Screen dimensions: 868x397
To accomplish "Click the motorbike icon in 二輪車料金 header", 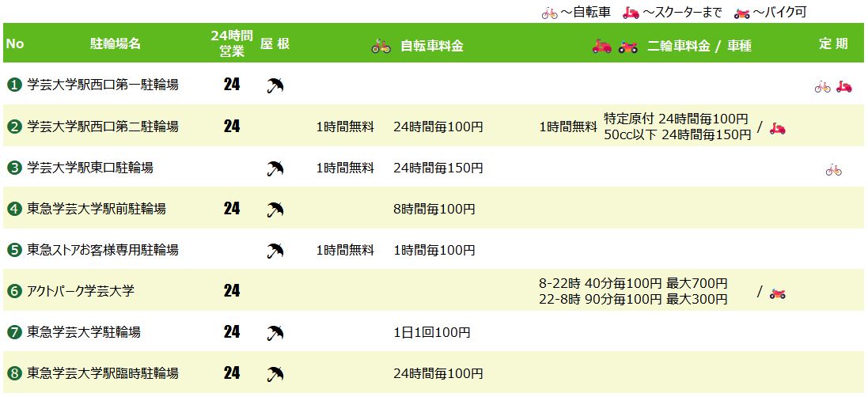I will 627,47.
